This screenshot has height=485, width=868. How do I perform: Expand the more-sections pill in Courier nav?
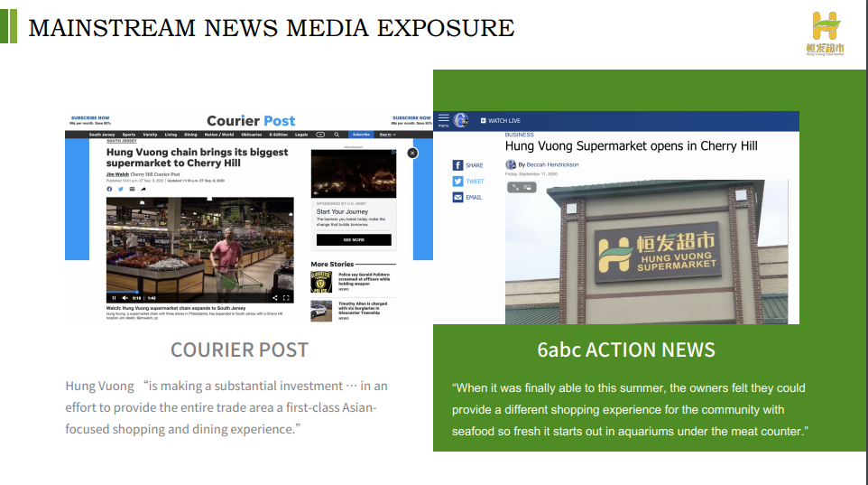[320, 135]
